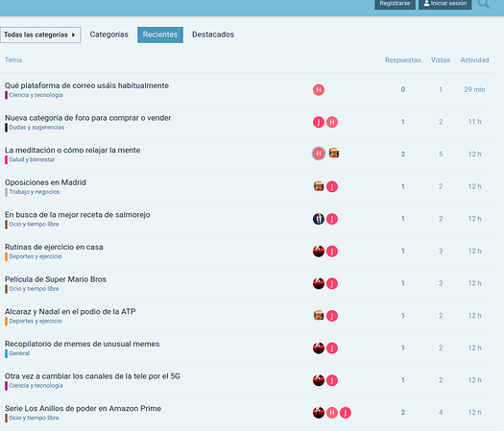Expand Todas las categorías dropdown

[40, 35]
